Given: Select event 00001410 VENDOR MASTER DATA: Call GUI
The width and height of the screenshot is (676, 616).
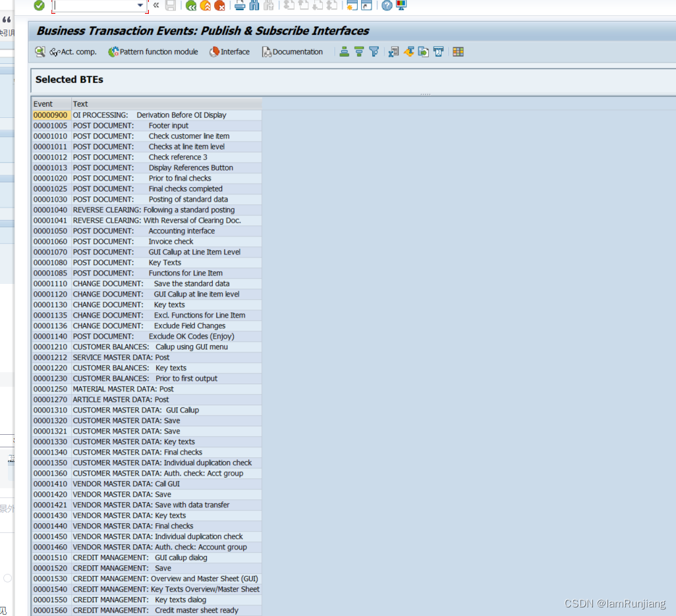Looking at the screenshot, I should tap(146, 484).
